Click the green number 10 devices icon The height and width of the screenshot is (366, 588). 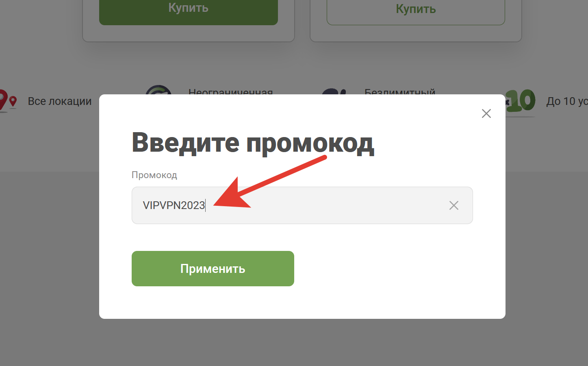tap(521, 101)
